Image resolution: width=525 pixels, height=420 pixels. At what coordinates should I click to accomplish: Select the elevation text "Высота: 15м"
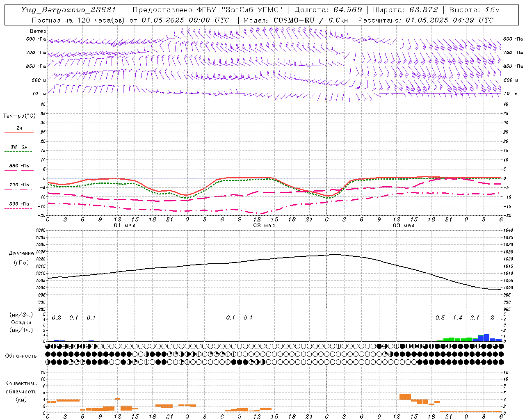(x=475, y=10)
